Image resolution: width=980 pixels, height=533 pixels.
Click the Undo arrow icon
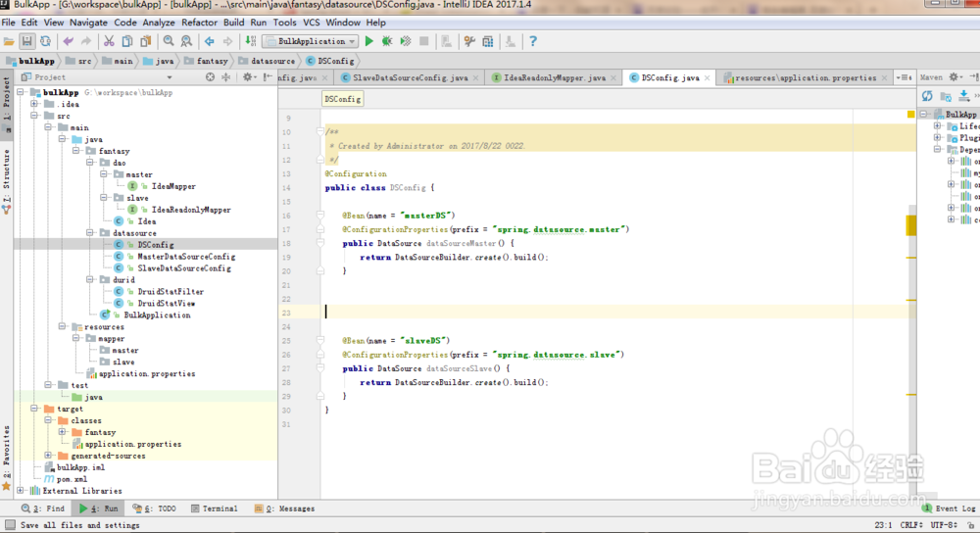coord(69,41)
